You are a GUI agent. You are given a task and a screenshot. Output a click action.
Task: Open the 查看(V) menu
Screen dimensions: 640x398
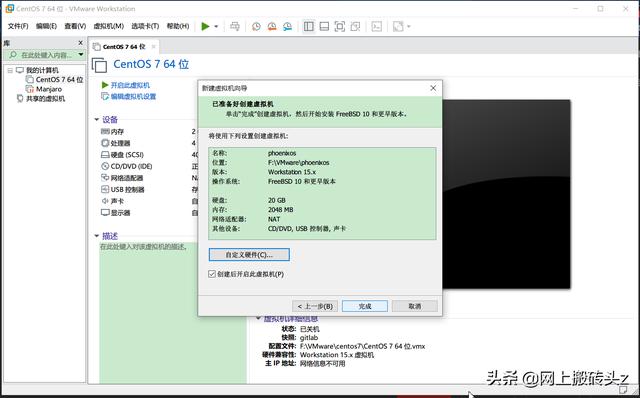point(75,26)
